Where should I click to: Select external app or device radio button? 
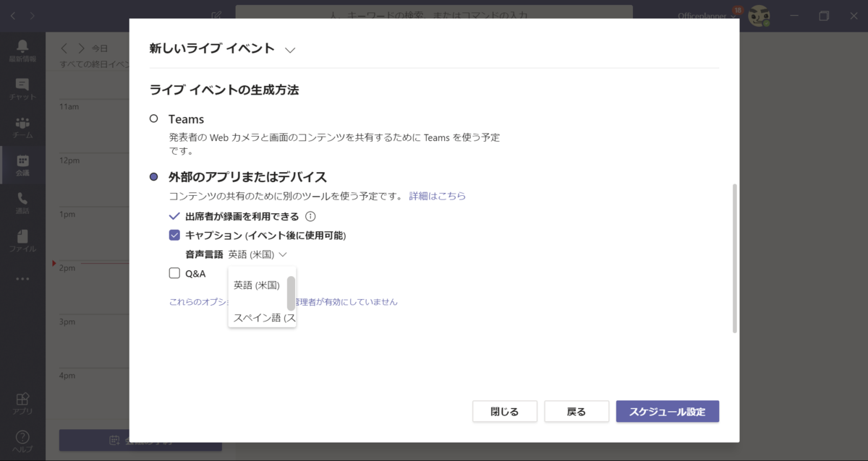(x=153, y=177)
